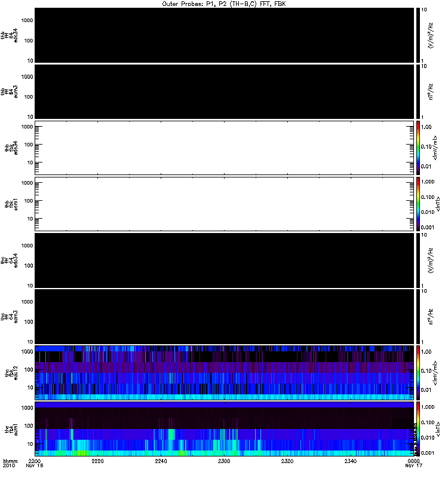Click the black thc fff edc34 spectrogram panel
Image resolution: width=448 pixels, height=478 pixels.
pos(225,261)
